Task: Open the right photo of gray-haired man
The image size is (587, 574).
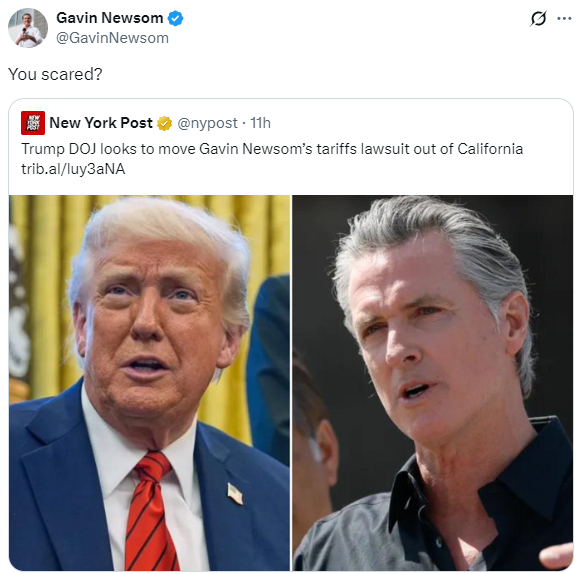Action: coord(433,383)
